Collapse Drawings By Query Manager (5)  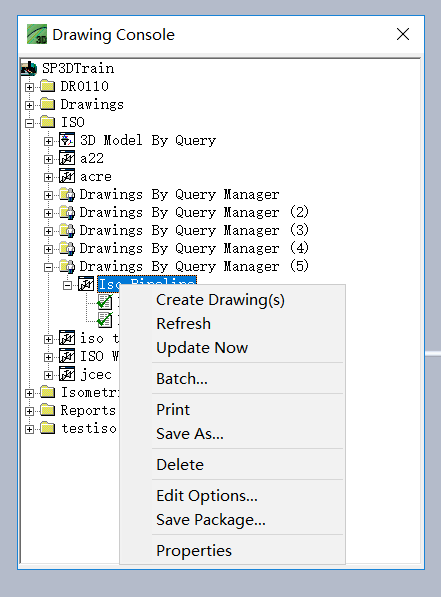(48, 267)
